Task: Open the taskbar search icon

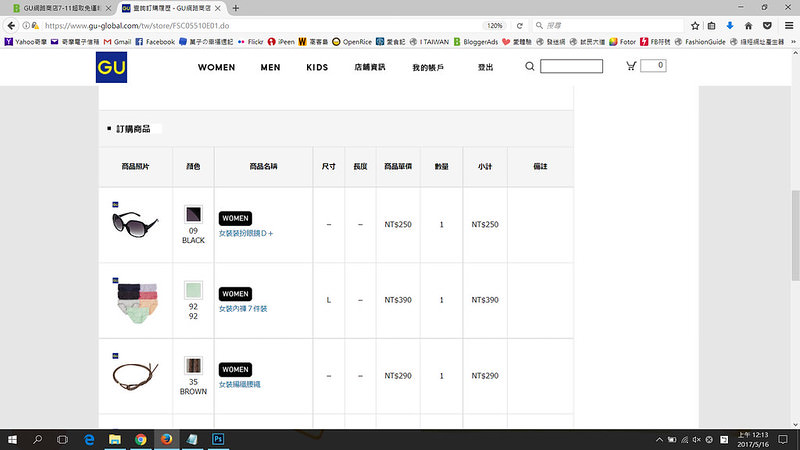Action: tap(37, 439)
